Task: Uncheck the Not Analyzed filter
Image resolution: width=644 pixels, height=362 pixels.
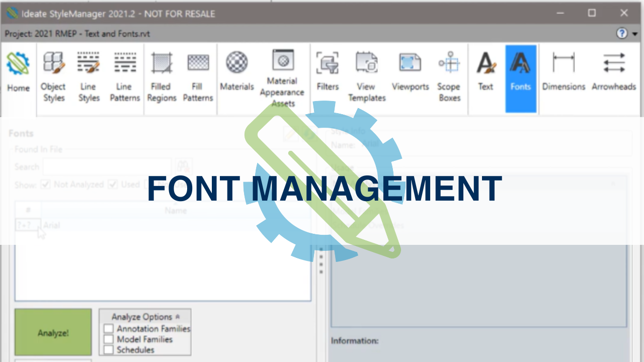Action: (45, 185)
